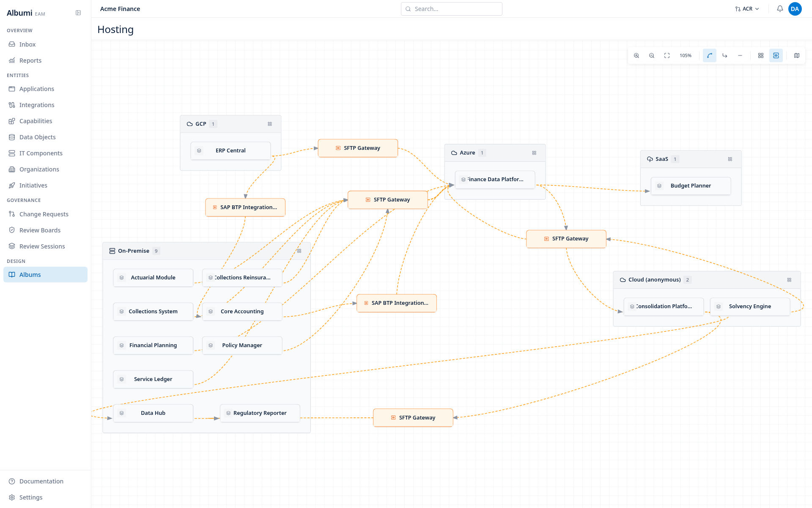Open Reports in the sidebar

coord(45,61)
